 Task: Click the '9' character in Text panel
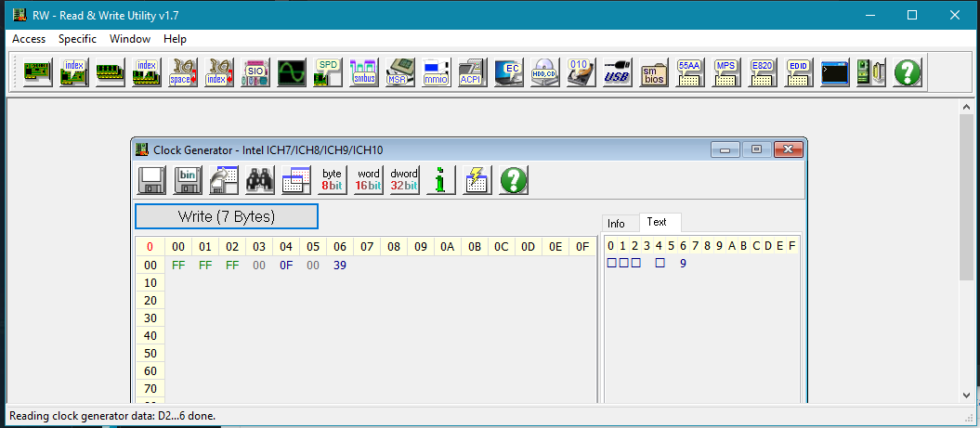pyautogui.click(x=683, y=263)
